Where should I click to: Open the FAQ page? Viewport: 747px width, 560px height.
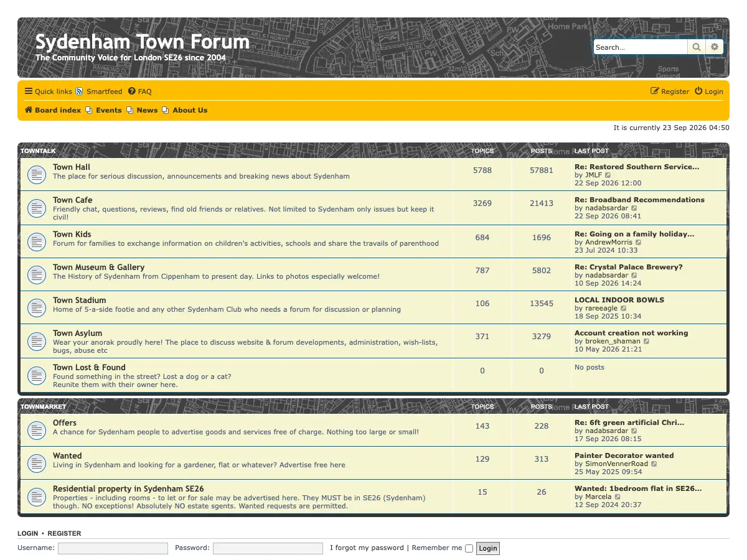(140, 91)
